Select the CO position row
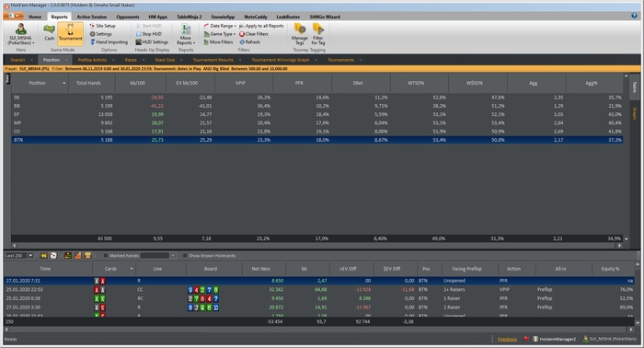644x348 pixels. pyautogui.click(x=317, y=132)
